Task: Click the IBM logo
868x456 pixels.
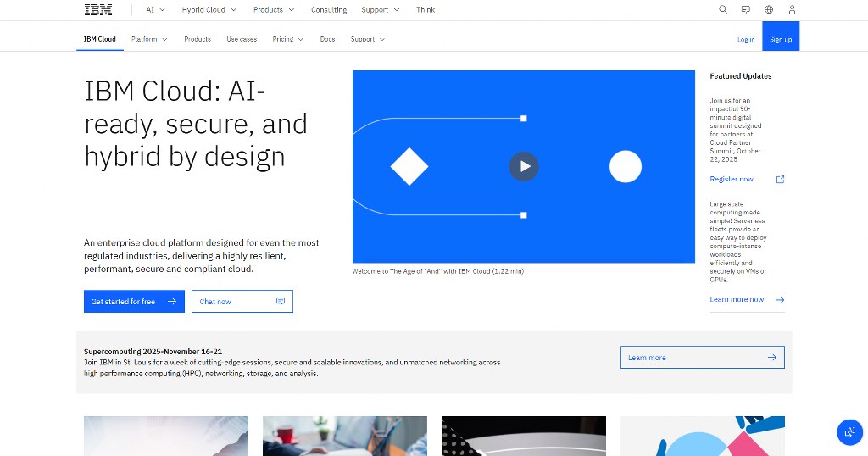Action: [x=98, y=9]
